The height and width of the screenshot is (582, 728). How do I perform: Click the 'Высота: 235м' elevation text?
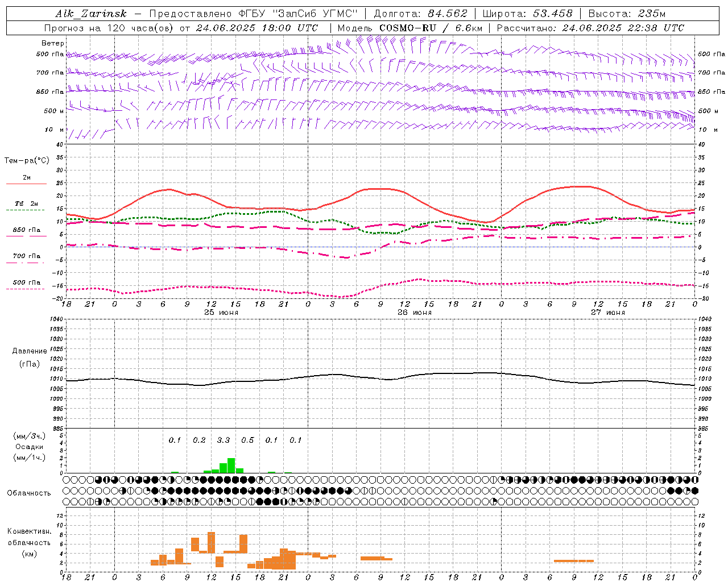[x=627, y=14]
